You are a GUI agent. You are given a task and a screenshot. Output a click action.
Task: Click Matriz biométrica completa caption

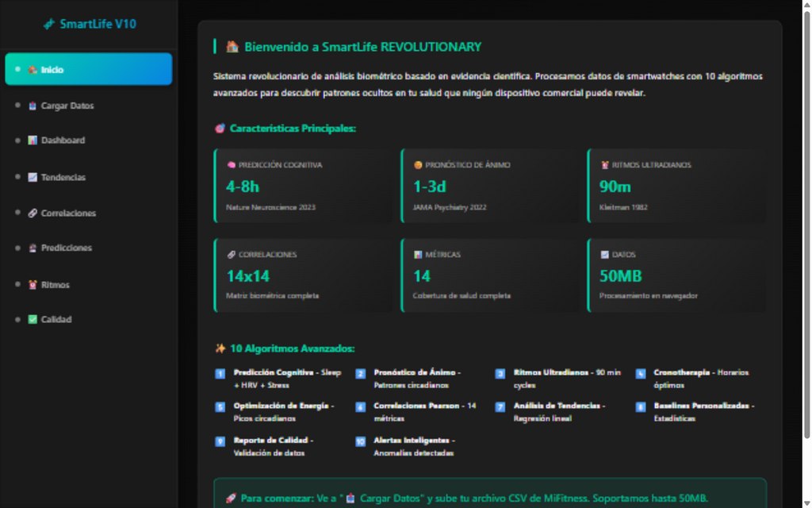(x=273, y=296)
